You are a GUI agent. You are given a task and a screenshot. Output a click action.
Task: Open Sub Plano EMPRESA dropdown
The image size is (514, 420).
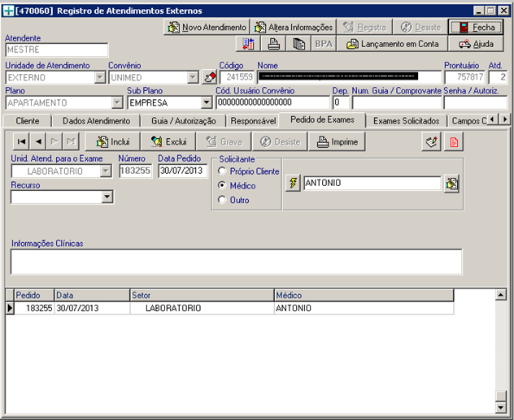pos(207,103)
